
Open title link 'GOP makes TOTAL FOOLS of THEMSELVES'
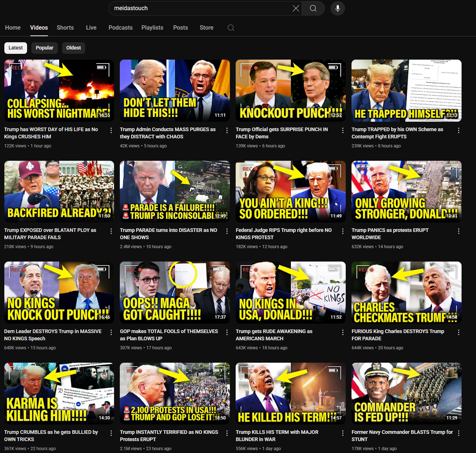pyautogui.click(x=169, y=335)
